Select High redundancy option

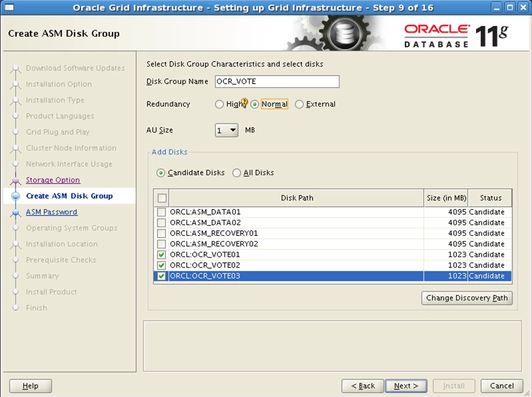pos(219,104)
